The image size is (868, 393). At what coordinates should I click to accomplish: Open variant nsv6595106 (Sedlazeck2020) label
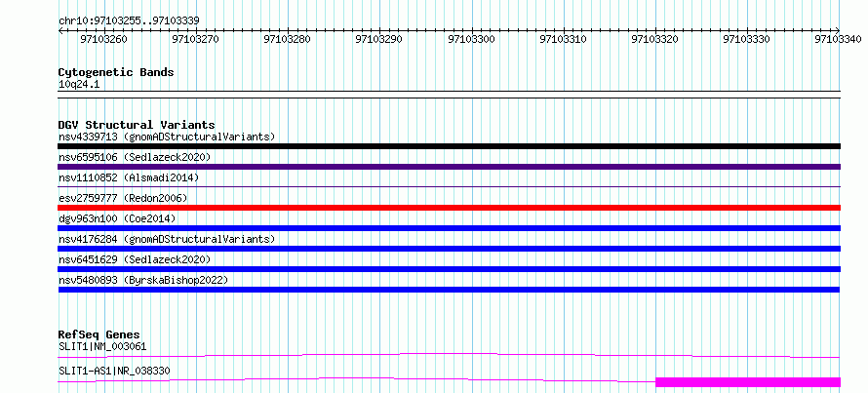[135, 157]
